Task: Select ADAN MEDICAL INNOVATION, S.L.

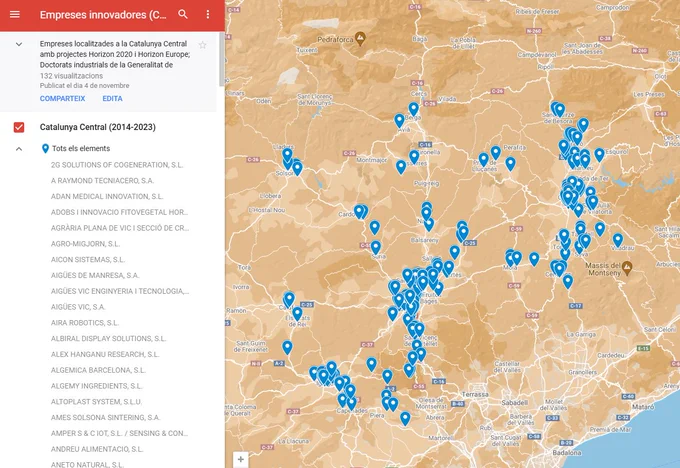Action: [x=107, y=196]
